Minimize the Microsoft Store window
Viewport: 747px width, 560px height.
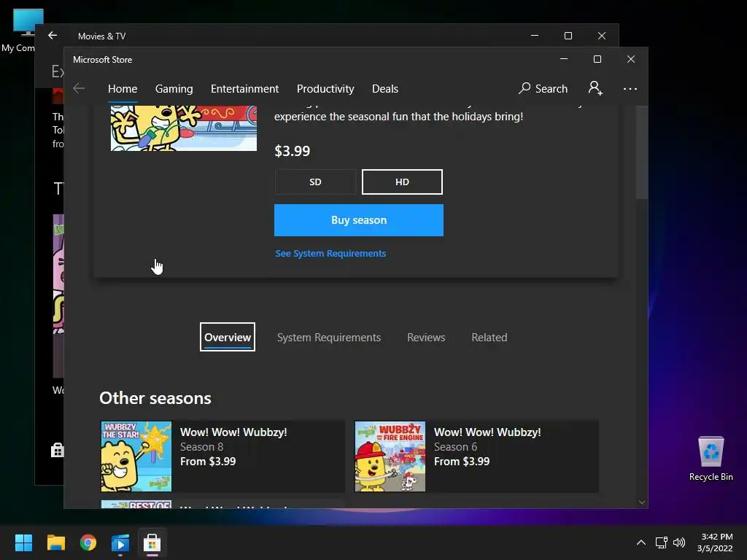coord(564,59)
